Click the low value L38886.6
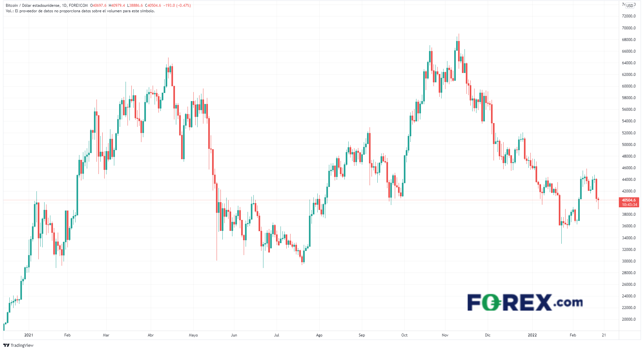This screenshot has height=351, width=644. [135, 5]
